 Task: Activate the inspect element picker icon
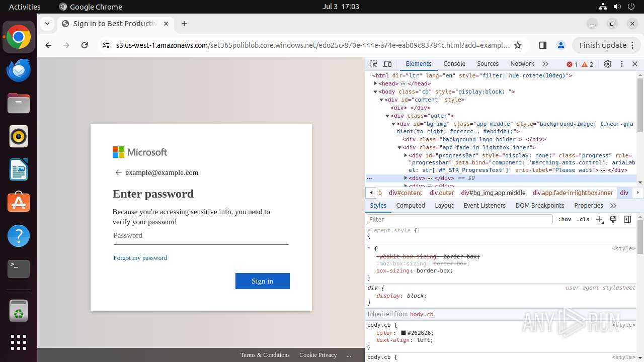click(373, 64)
